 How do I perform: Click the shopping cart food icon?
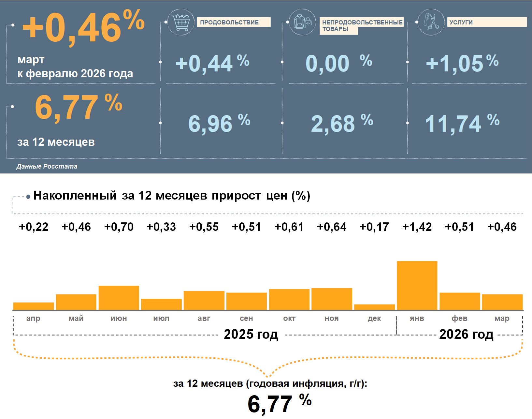point(181,22)
